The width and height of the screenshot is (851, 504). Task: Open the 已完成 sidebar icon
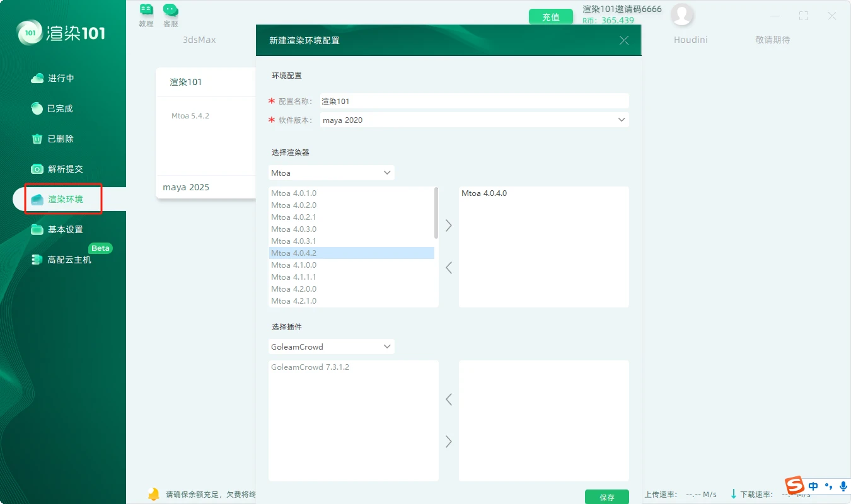(x=37, y=108)
